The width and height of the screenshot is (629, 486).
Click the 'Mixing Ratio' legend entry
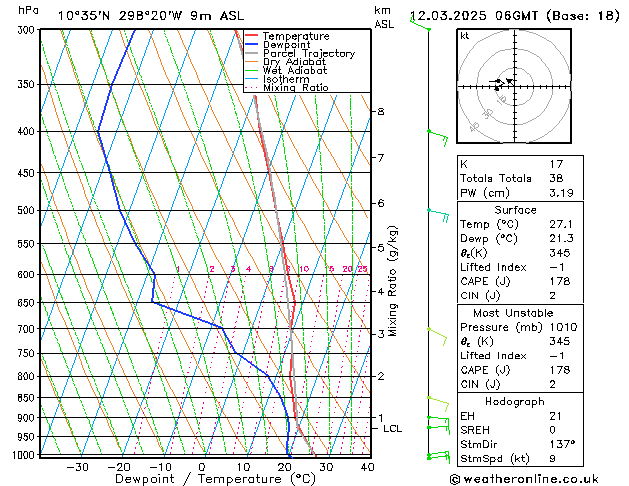click(296, 88)
